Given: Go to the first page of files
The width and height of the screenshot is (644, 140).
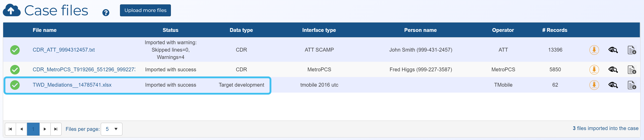Looking at the screenshot, I should [x=10, y=129].
